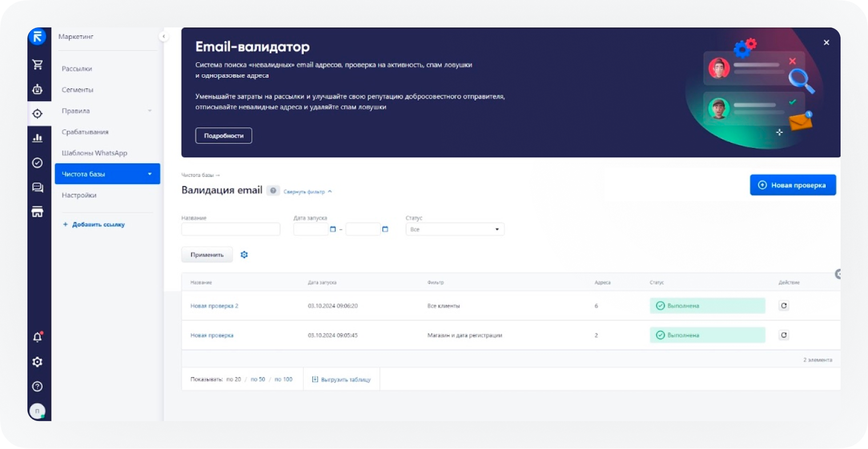Open the shopping cart sales section

point(38,65)
